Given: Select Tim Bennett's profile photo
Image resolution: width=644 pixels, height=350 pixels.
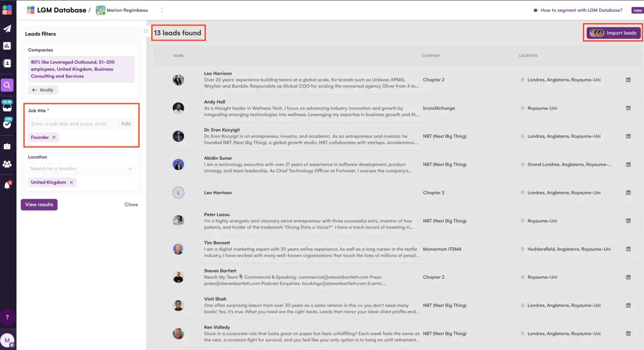Looking at the screenshot, I should [x=178, y=249].
